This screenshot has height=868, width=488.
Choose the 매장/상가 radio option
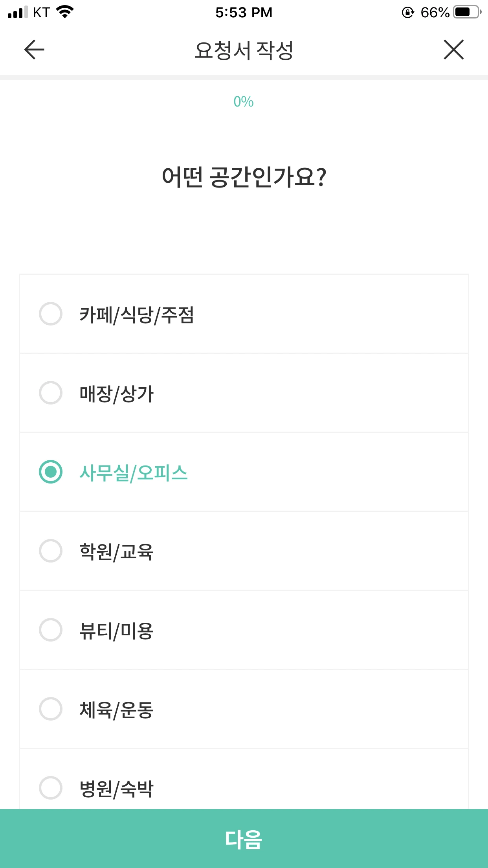[x=51, y=393]
